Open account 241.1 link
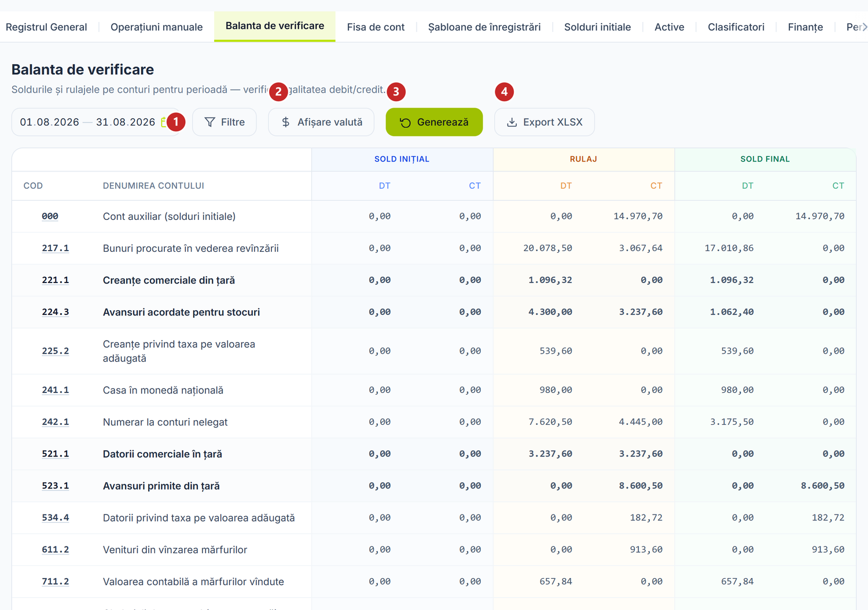This screenshot has width=868, height=610. tap(56, 390)
